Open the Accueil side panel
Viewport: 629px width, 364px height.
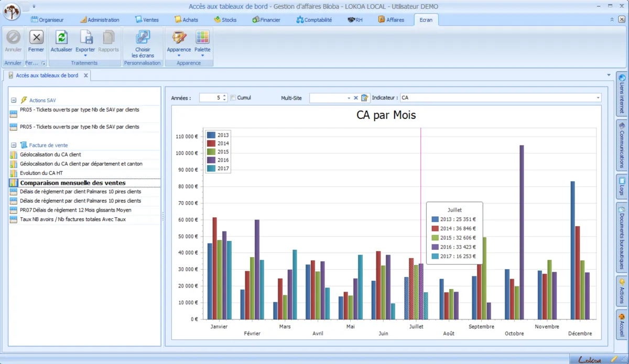tap(622, 325)
